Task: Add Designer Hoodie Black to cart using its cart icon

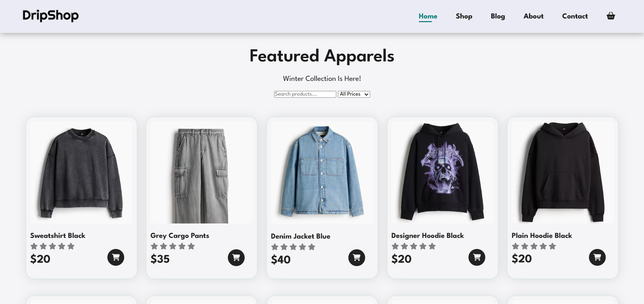Action: [x=477, y=257]
